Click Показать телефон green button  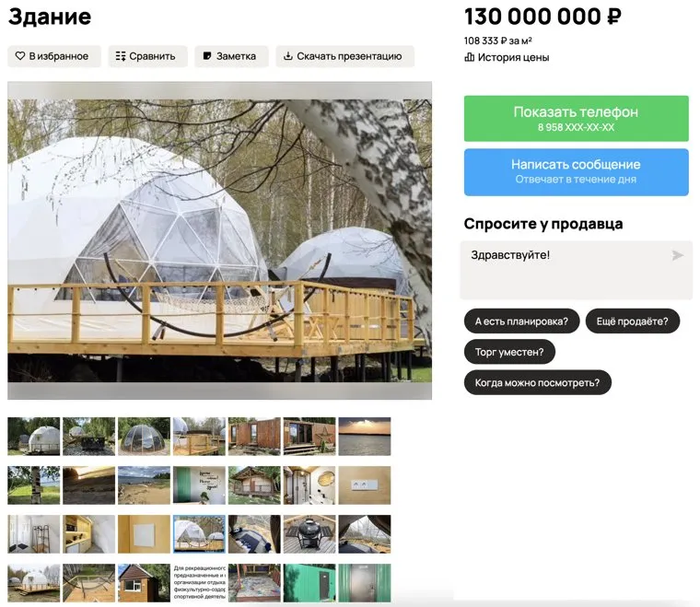(x=576, y=118)
